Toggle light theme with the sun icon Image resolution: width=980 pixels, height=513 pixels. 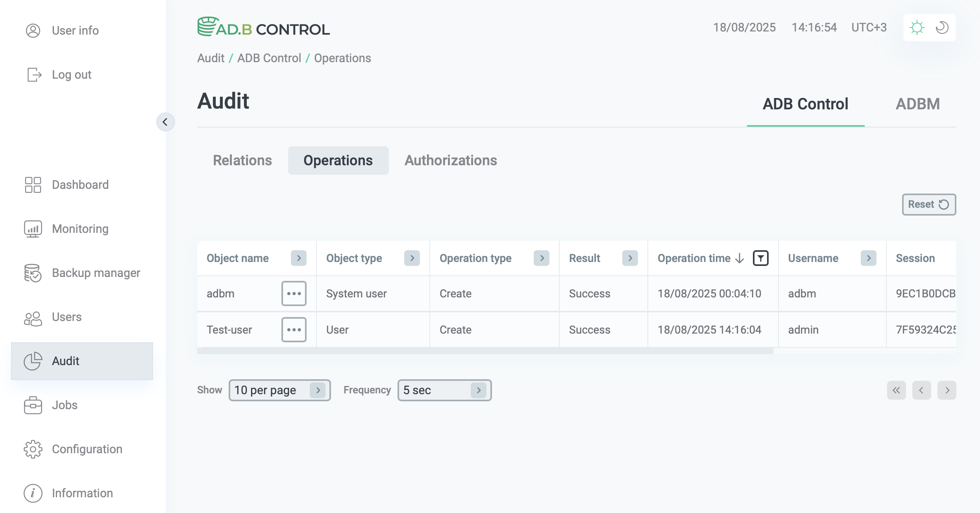917,27
